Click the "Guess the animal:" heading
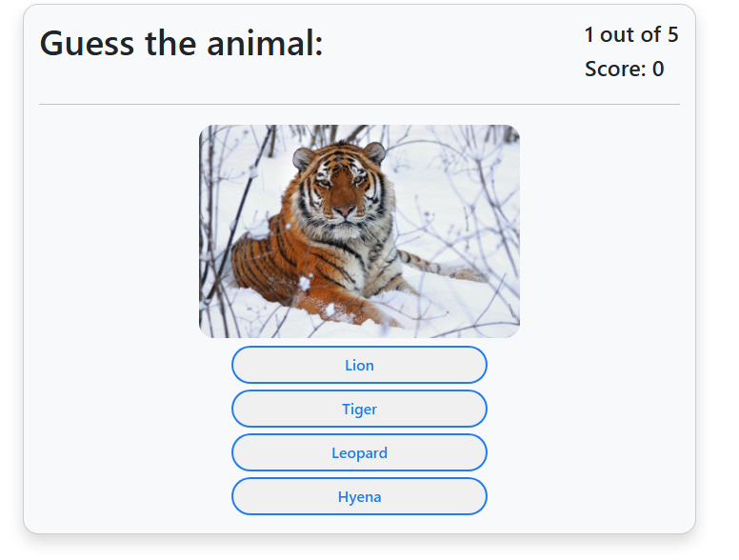 [x=181, y=43]
